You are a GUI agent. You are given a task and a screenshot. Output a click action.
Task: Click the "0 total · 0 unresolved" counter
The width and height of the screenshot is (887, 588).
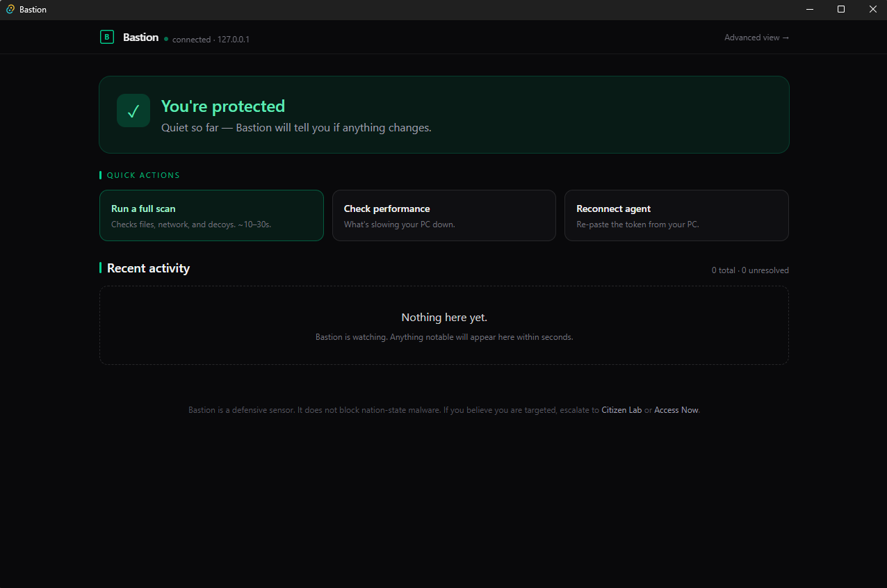pyautogui.click(x=750, y=270)
